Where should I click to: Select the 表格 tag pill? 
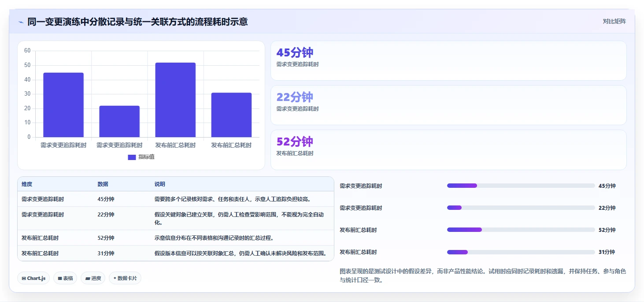coord(65,278)
